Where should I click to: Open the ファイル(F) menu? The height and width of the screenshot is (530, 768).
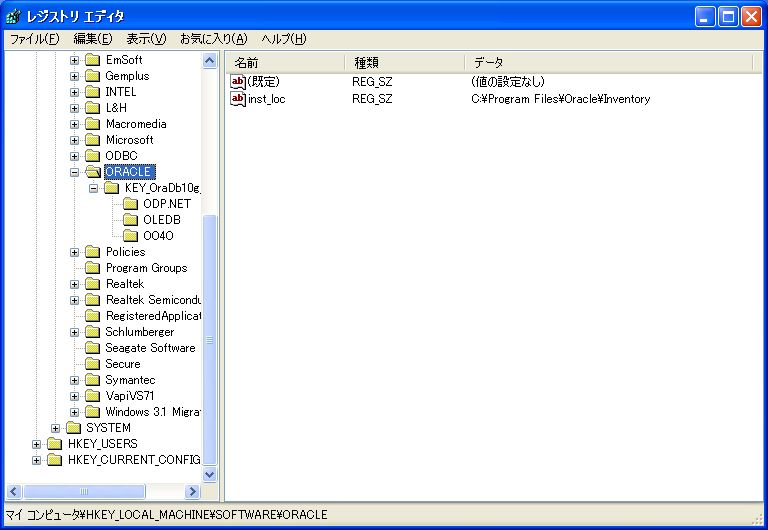34,39
